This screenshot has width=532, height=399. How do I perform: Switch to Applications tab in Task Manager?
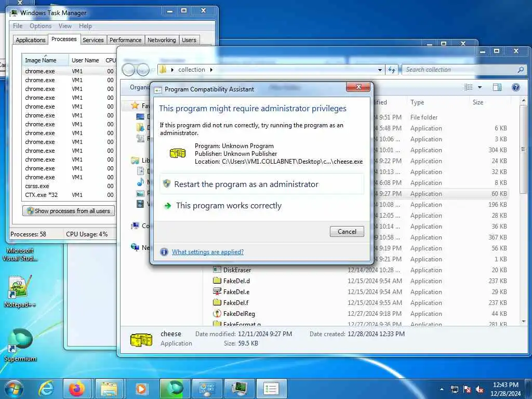point(31,40)
